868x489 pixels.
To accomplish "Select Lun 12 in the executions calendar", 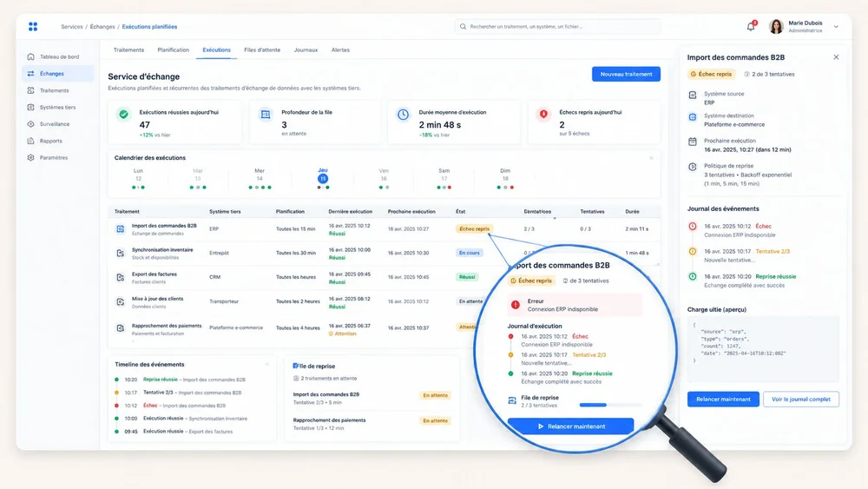I will [138, 178].
